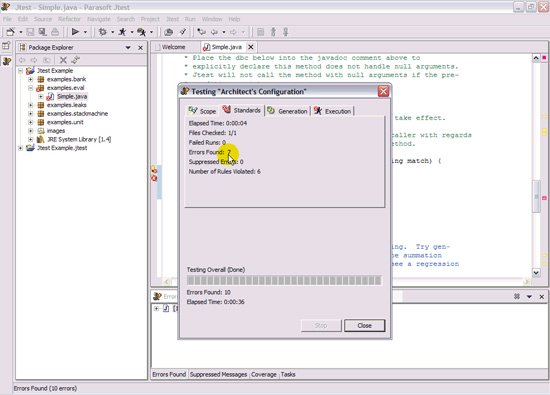Select examples.stackmachine package
The height and width of the screenshot is (395, 550).
pyautogui.click(x=77, y=114)
